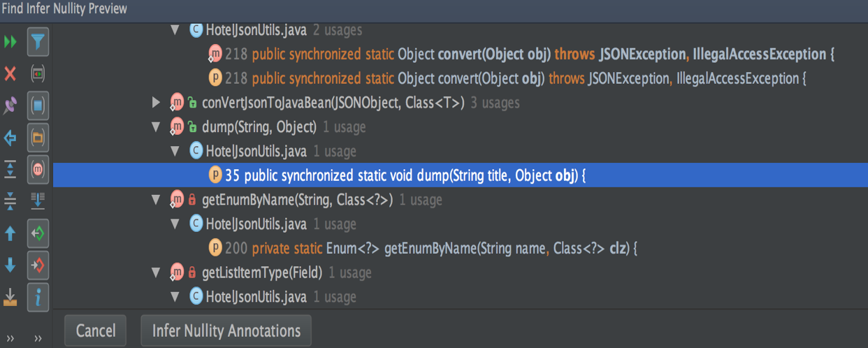Collapse the getEnumByName tree node
Viewport: 868px width, 348px height.
pyautogui.click(x=157, y=201)
